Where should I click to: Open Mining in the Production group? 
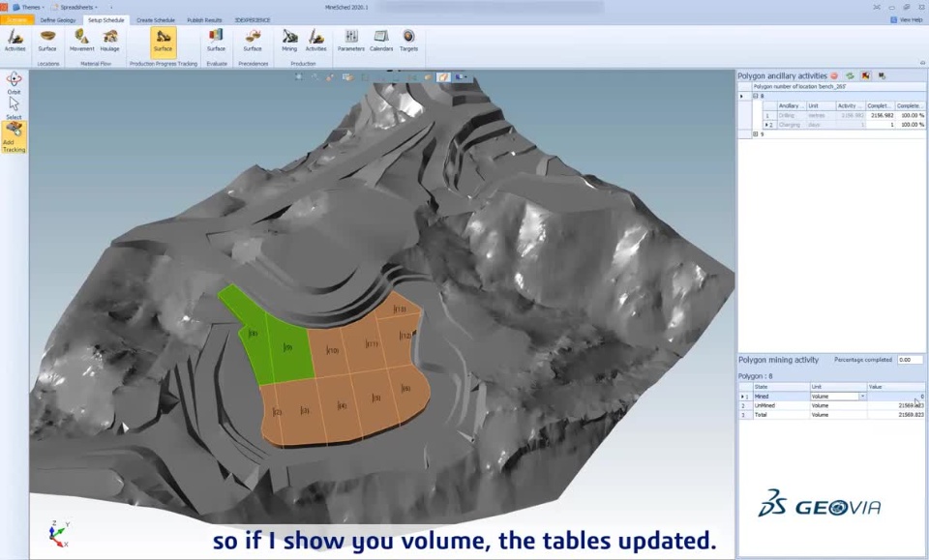click(x=289, y=41)
